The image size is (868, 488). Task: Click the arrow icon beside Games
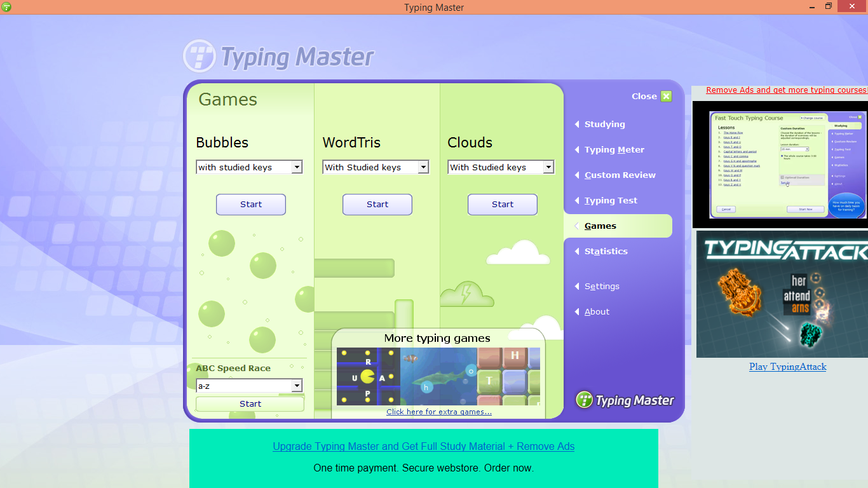point(576,226)
